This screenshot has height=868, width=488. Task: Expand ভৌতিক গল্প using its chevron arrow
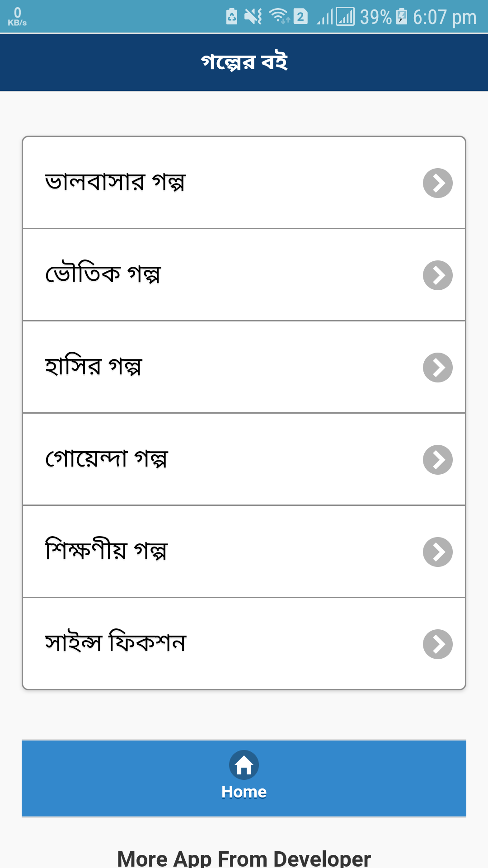tap(437, 275)
